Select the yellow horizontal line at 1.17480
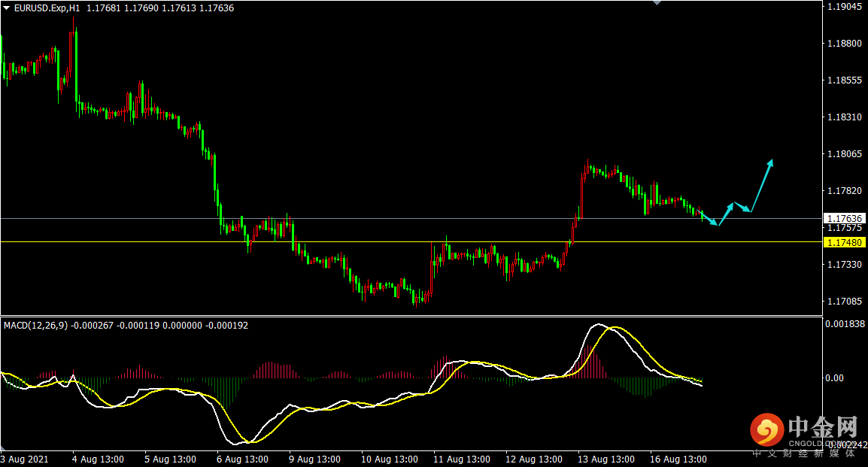 click(x=411, y=242)
